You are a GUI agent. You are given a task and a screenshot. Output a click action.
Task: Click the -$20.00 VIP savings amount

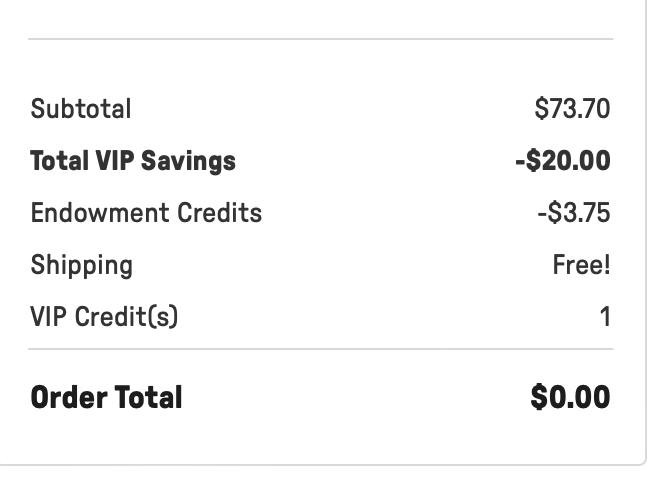[x=562, y=161]
